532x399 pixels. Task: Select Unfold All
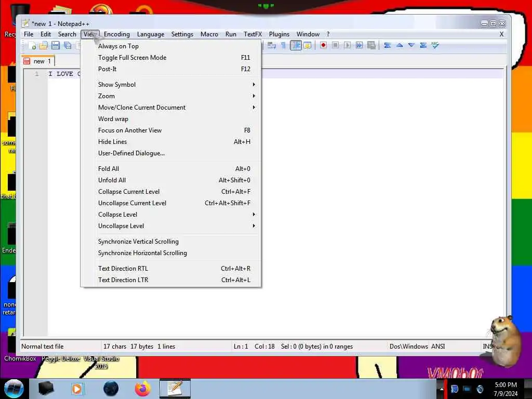click(x=171, y=180)
